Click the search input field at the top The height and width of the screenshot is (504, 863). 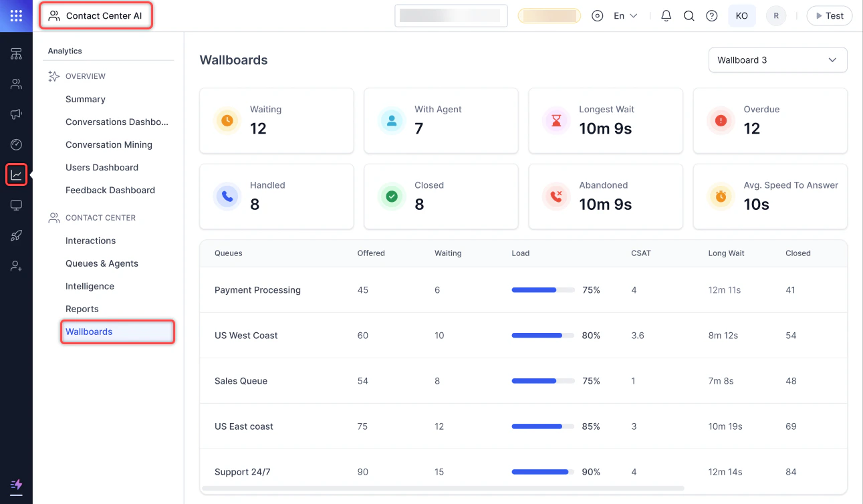(451, 15)
